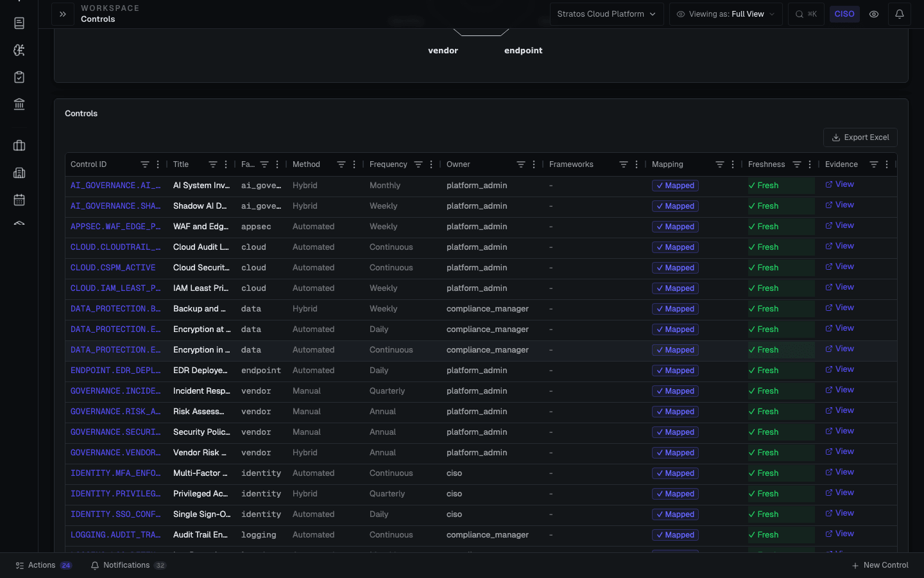Open the Frameworks column options menu
924x578 pixels.
(637, 164)
